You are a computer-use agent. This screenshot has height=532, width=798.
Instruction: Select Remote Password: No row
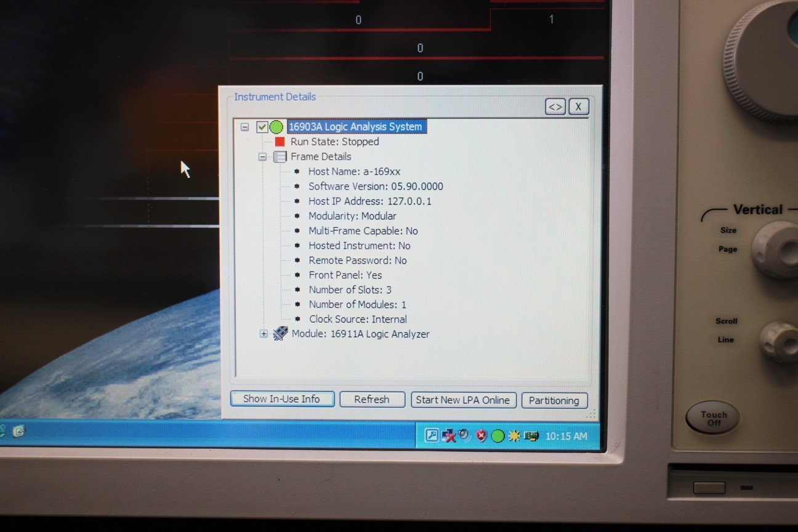click(x=358, y=260)
